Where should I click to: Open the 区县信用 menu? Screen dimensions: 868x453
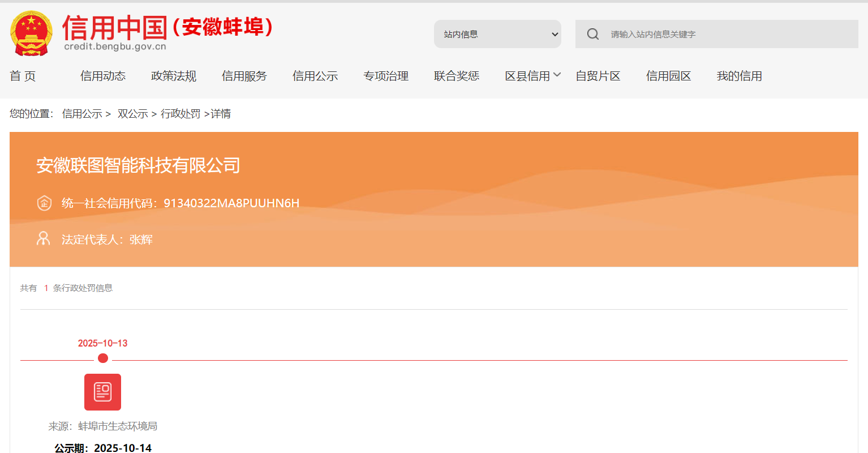click(527, 76)
